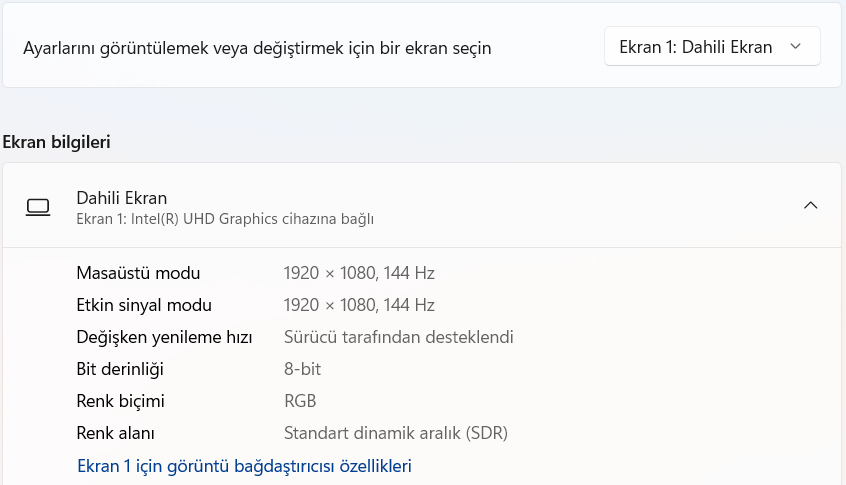Open the 'görüntü bağdaştırıcısı özellikleri' link
The width and height of the screenshot is (846, 485).
click(244, 466)
